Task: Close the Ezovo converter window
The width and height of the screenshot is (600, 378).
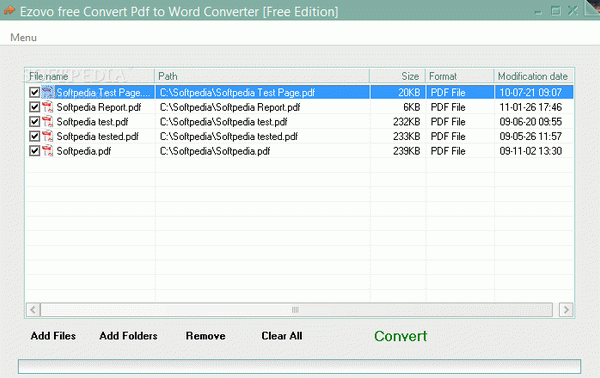Action: pyautogui.click(x=573, y=11)
